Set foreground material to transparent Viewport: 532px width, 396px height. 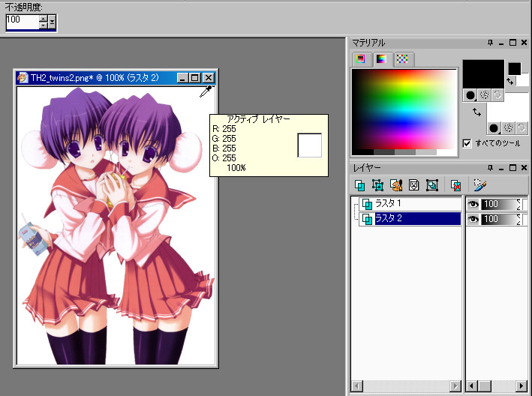[x=497, y=95]
